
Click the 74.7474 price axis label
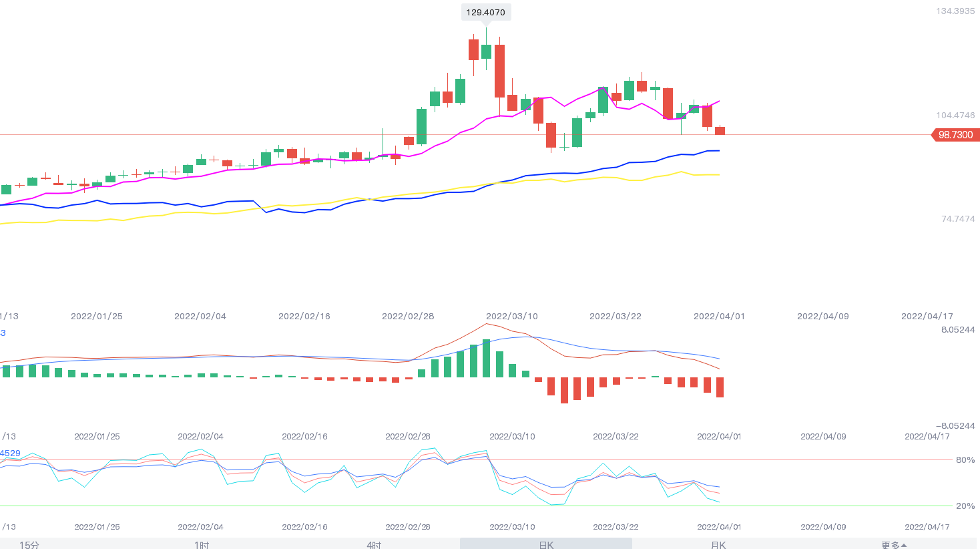[957, 219]
